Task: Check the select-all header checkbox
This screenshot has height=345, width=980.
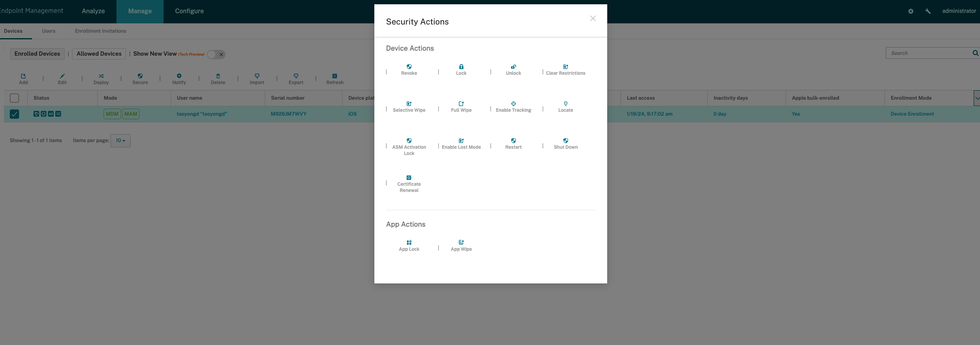Action: pos(14,98)
